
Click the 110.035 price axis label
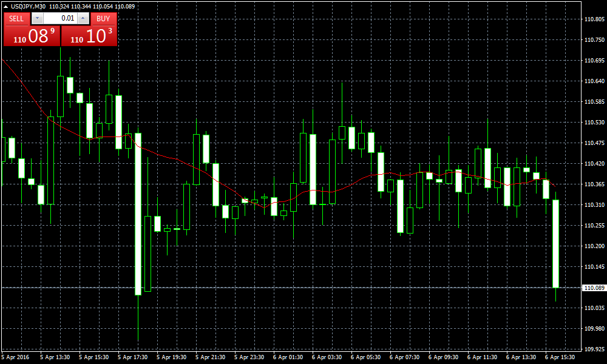pyautogui.click(x=594, y=308)
